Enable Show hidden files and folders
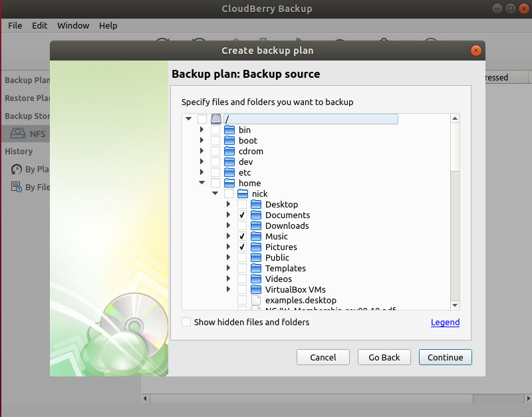Image resolution: width=532 pixels, height=417 pixels. [186, 322]
